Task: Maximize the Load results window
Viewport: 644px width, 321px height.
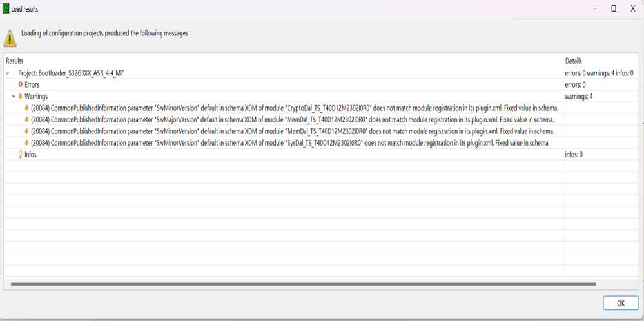Action: pos(614,8)
